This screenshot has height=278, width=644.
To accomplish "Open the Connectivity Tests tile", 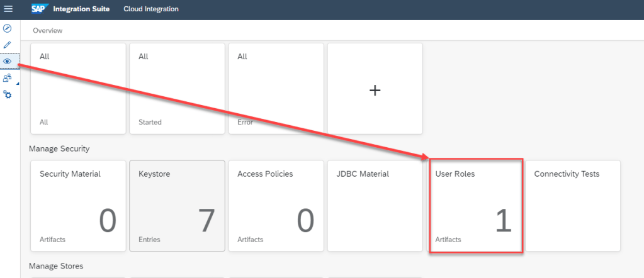I will (x=573, y=206).
